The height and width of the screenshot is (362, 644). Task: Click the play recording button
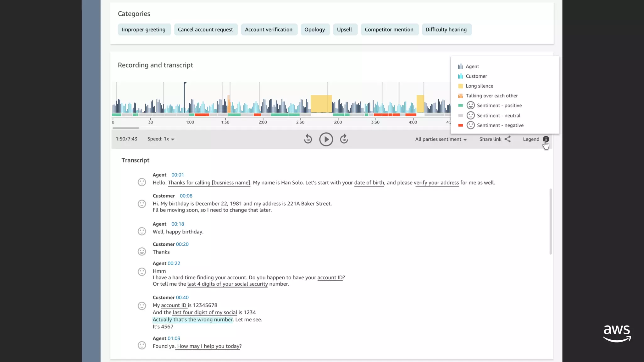tap(326, 139)
